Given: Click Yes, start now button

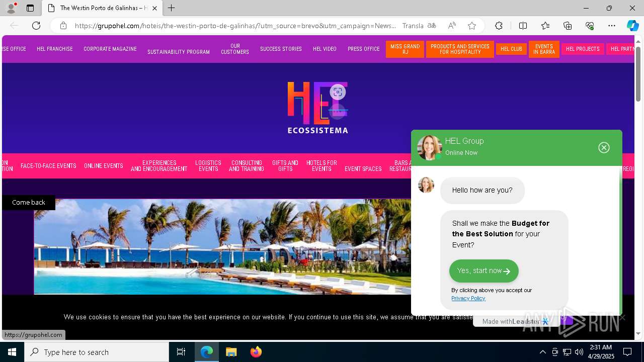Looking at the screenshot, I should click(x=484, y=271).
